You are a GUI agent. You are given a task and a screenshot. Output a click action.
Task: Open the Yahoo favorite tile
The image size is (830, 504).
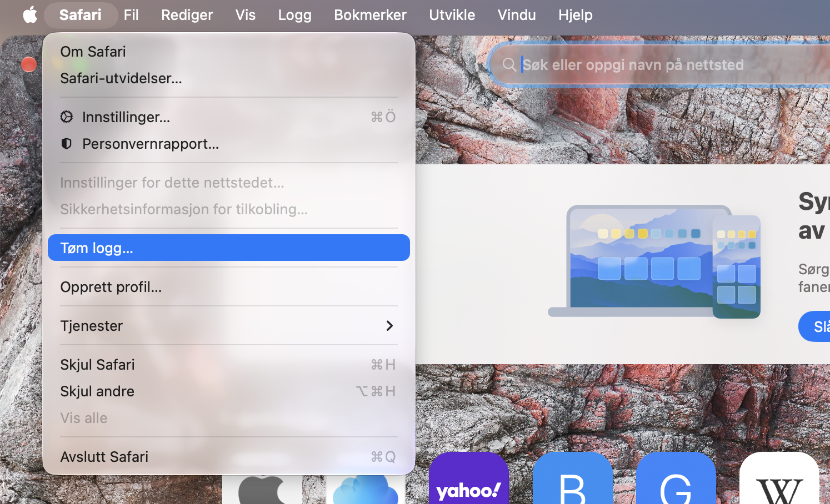pyautogui.click(x=469, y=478)
